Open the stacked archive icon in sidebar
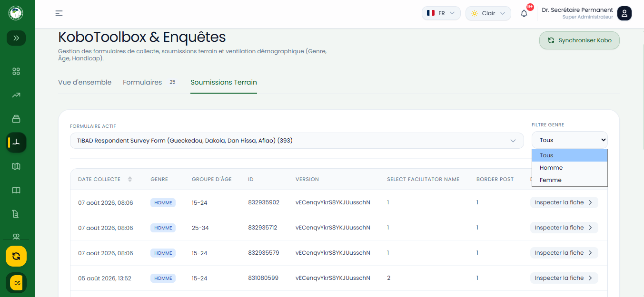The width and height of the screenshot is (644, 297). [16, 119]
